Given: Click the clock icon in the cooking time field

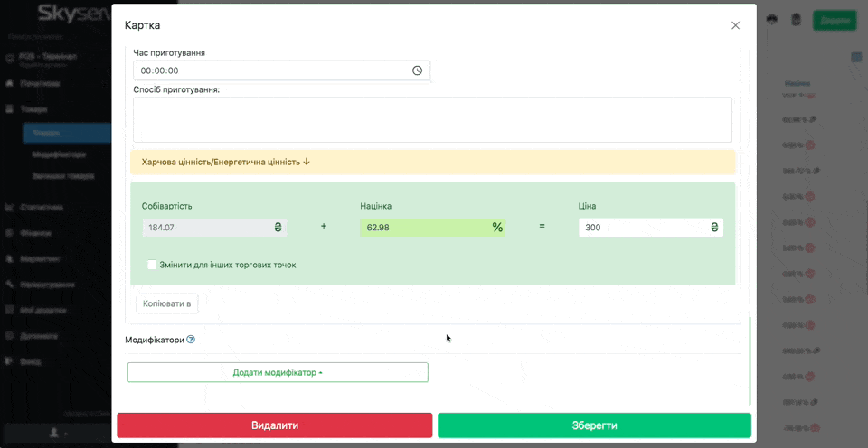Looking at the screenshot, I should 417,70.
